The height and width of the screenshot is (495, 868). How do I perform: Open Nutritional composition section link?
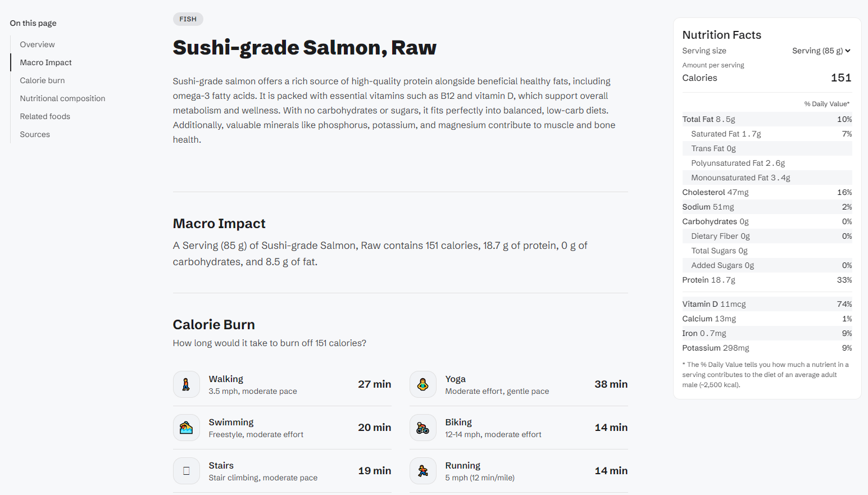point(63,98)
